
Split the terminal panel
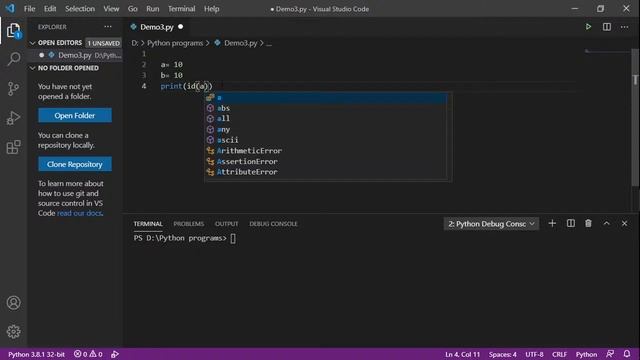571,223
